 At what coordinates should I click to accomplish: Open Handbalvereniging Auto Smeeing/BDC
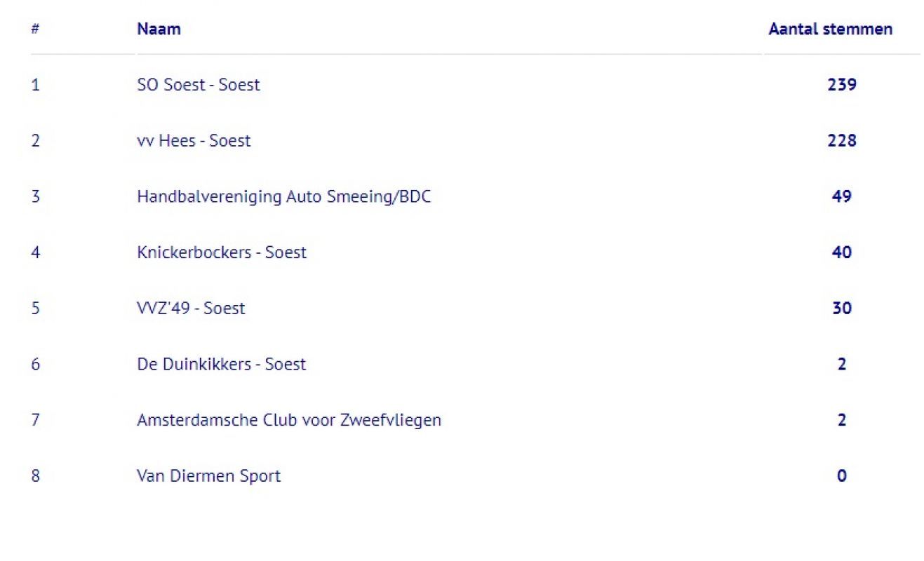tap(284, 196)
